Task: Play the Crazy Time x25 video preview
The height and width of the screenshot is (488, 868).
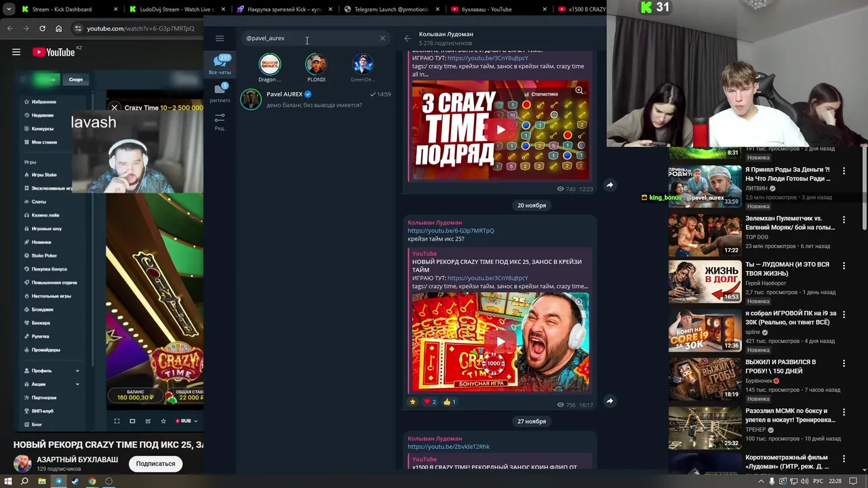Action: point(500,342)
